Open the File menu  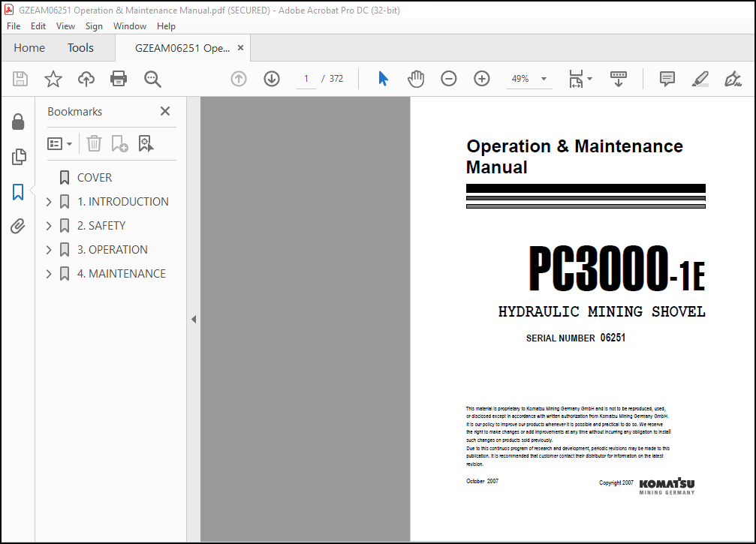[x=14, y=26]
